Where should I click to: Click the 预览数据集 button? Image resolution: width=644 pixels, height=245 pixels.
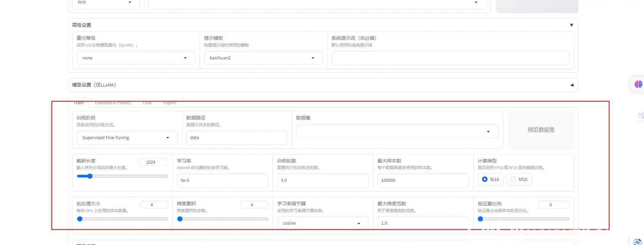pos(541,130)
